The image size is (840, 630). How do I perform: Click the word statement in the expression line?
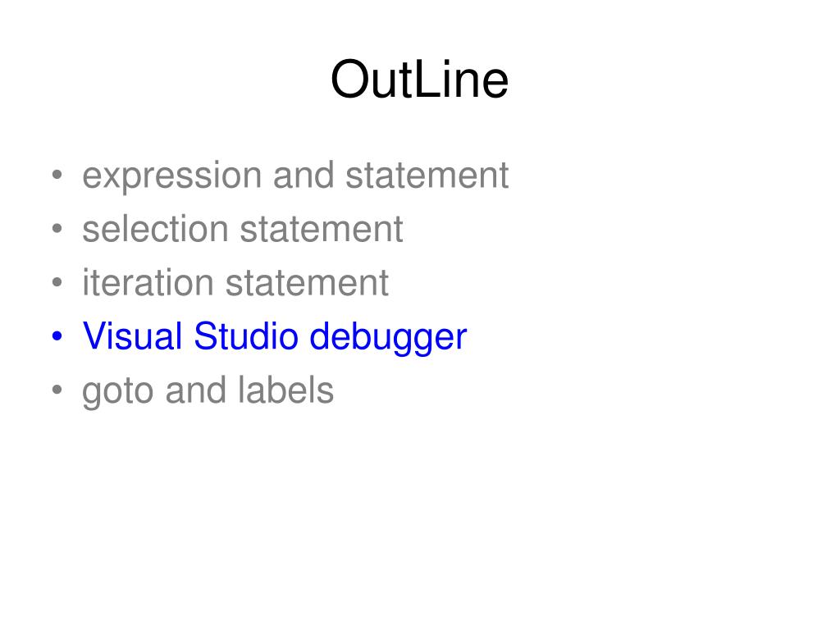point(427,176)
